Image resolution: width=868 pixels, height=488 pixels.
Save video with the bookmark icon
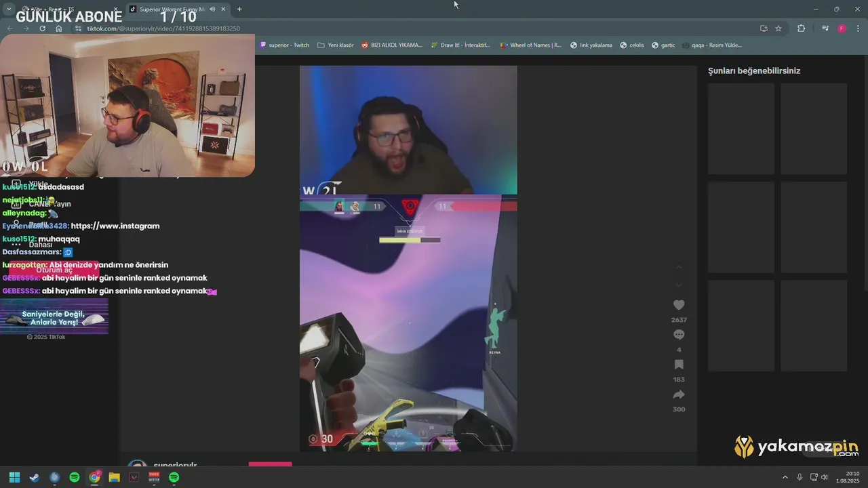coord(679,365)
